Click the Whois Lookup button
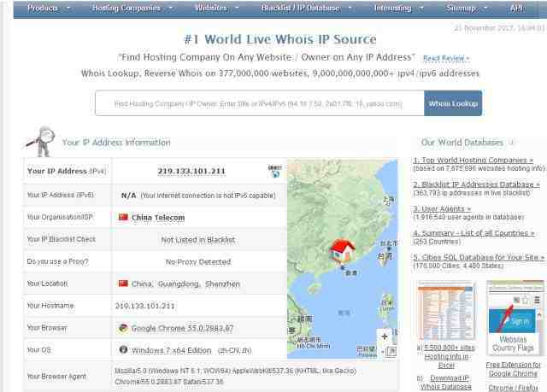Image resolution: width=547 pixels, height=392 pixels. pyautogui.click(x=453, y=103)
